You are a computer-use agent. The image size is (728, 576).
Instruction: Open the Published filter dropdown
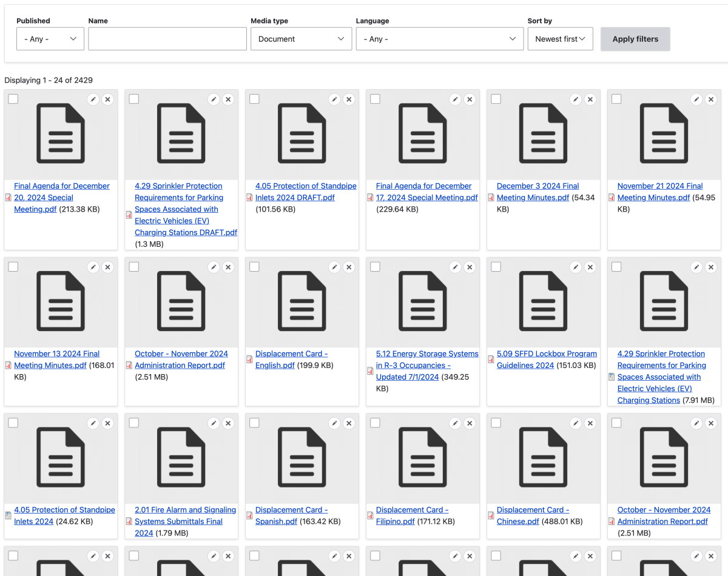pyautogui.click(x=50, y=38)
